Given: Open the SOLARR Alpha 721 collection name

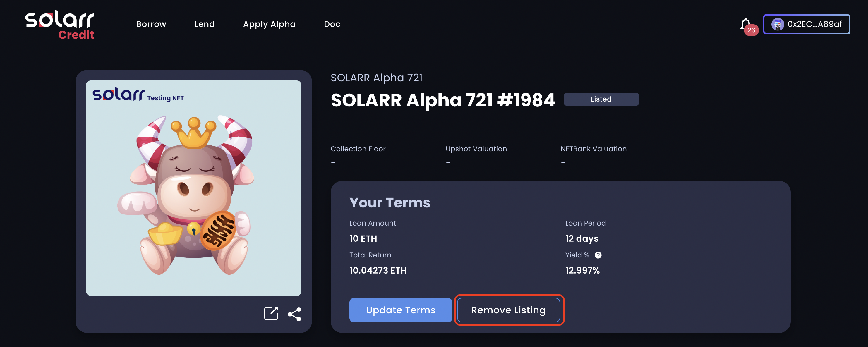Looking at the screenshot, I should click(376, 78).
